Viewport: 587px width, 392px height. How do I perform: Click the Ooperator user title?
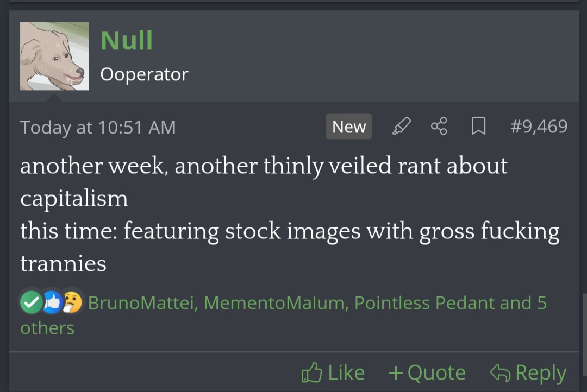[144, 74]
